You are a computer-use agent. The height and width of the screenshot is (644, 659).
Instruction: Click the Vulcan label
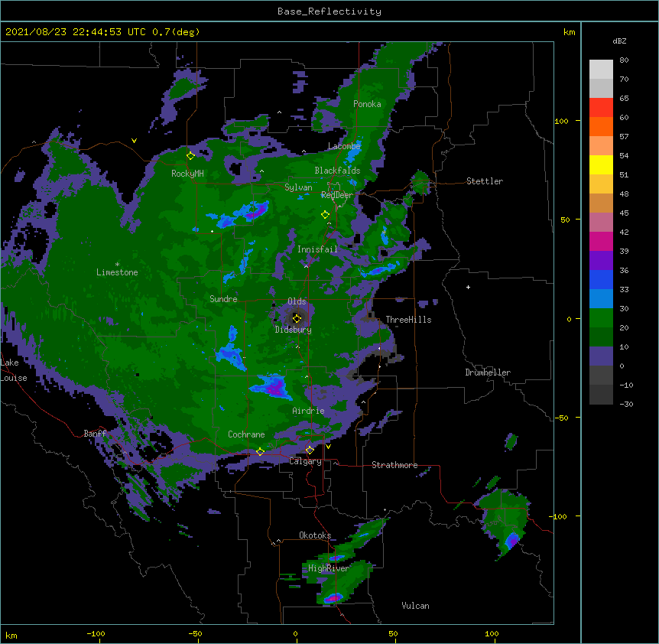[x=415, y=606]
